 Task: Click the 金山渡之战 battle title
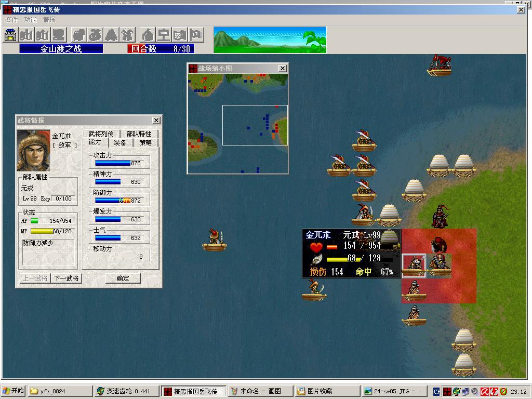tap(61, 49)
